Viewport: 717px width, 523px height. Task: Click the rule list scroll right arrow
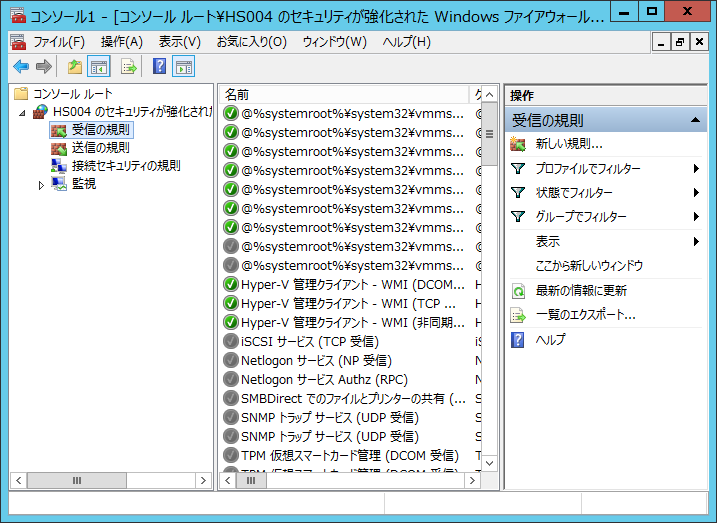coord(472,480)
